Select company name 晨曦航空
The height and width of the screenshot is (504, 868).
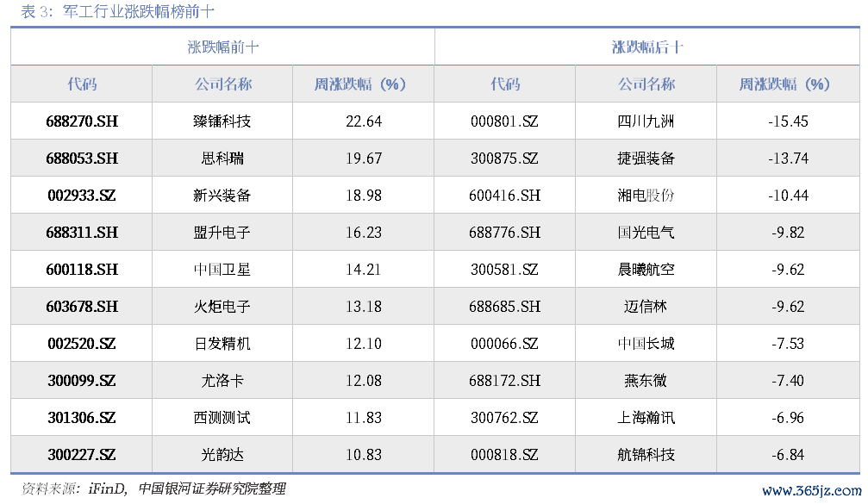646,270
